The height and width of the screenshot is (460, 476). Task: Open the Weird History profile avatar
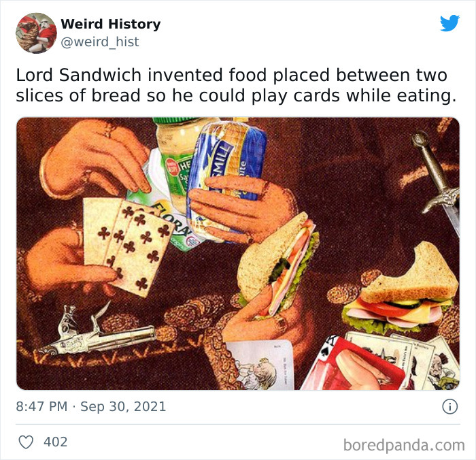(36, 33)
